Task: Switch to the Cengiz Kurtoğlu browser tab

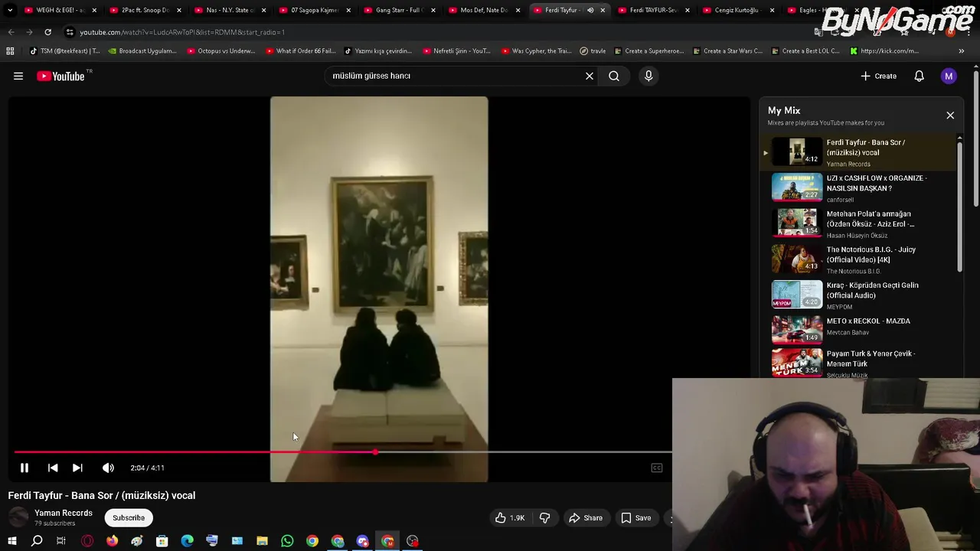Action: [x=737, y=10]
